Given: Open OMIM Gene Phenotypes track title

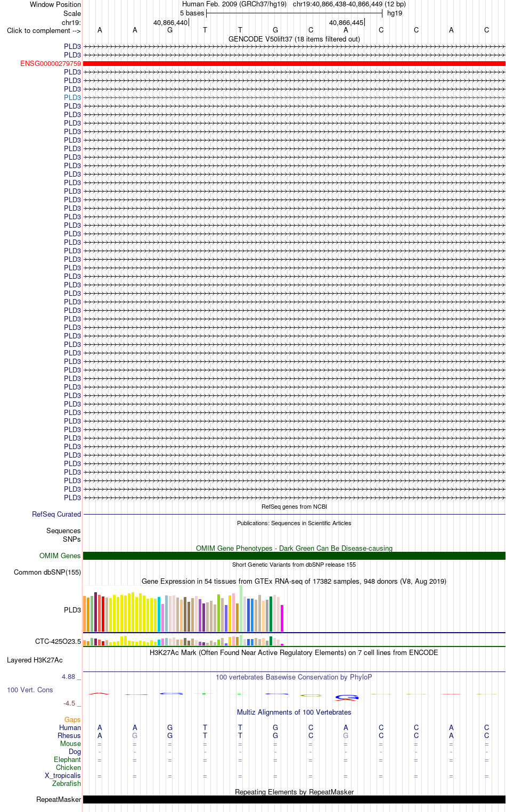Looking at the screenshot, I should pos(294,548).
